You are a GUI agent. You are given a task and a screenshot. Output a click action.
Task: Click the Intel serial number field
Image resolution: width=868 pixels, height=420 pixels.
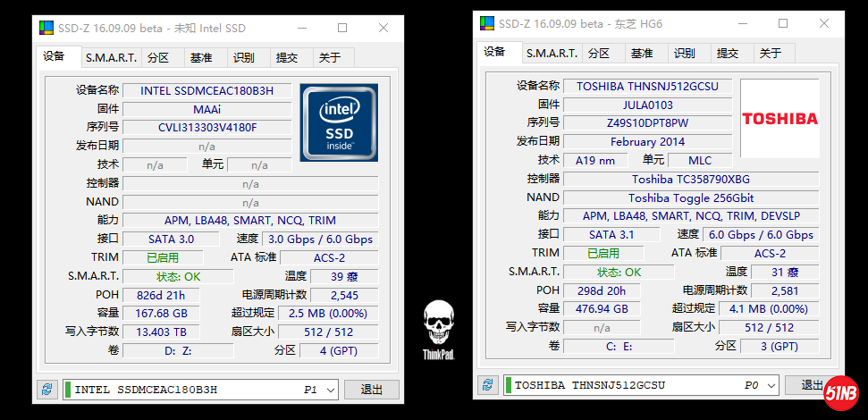coord(207,128)
